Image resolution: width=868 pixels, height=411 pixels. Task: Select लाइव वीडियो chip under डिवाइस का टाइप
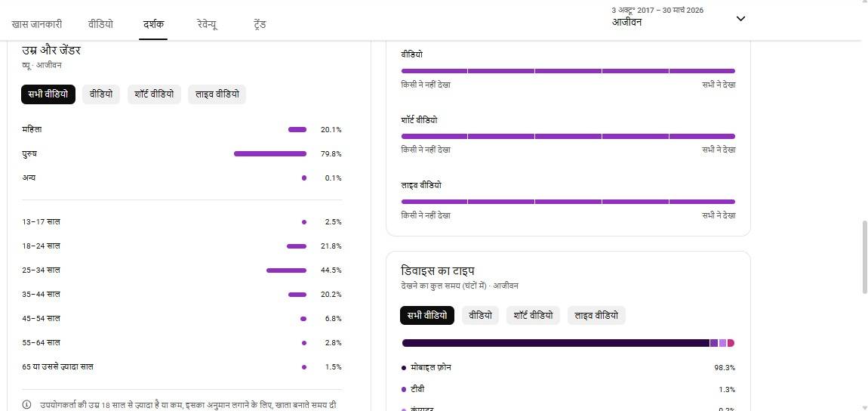point(597,315)
